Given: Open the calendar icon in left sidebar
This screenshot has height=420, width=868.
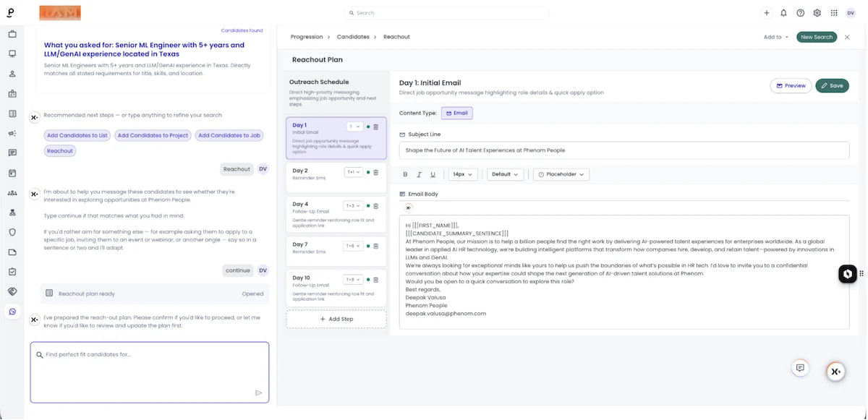Looking at the screenshot, I should pos(12,173).
